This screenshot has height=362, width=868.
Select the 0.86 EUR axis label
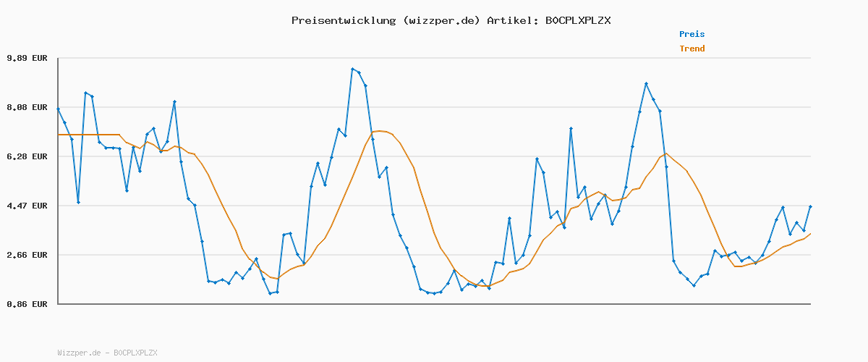point(27,304)
